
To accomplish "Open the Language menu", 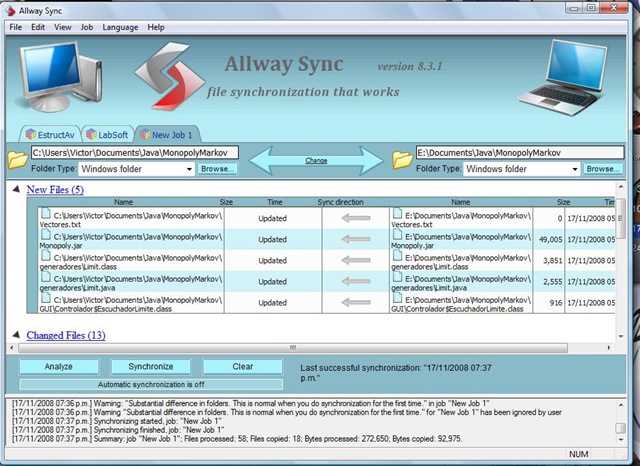I will click(x=120, y=27).
